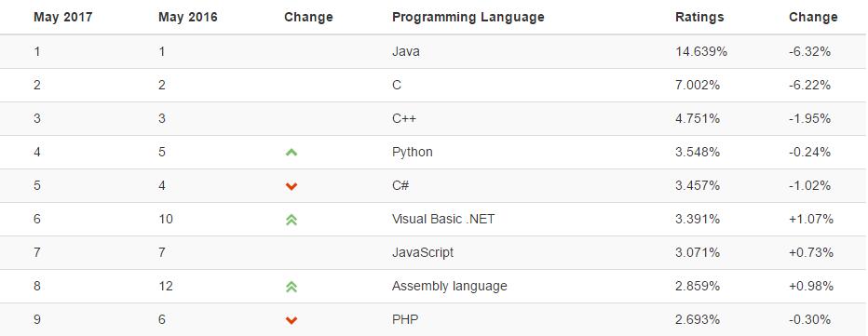The image size is (868, 336).
Task: Click the change value "-0.24%"
Action: pyautogui.click(x=810, y=153)
